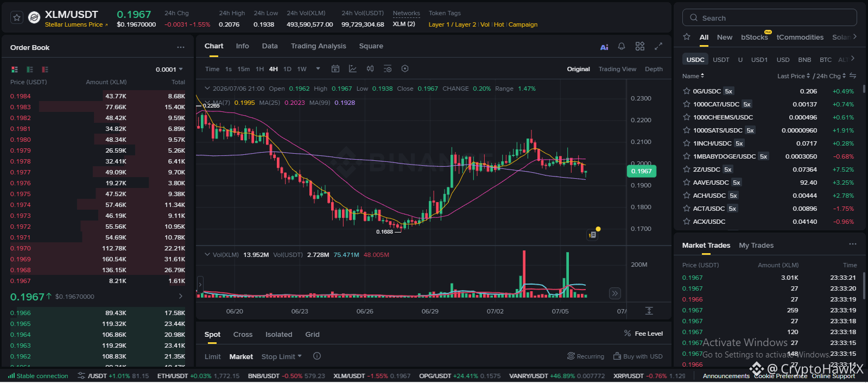Expand the chart to fullscreen
The width and height of the screenshot is (868, 383).
[x=658, y=46]
